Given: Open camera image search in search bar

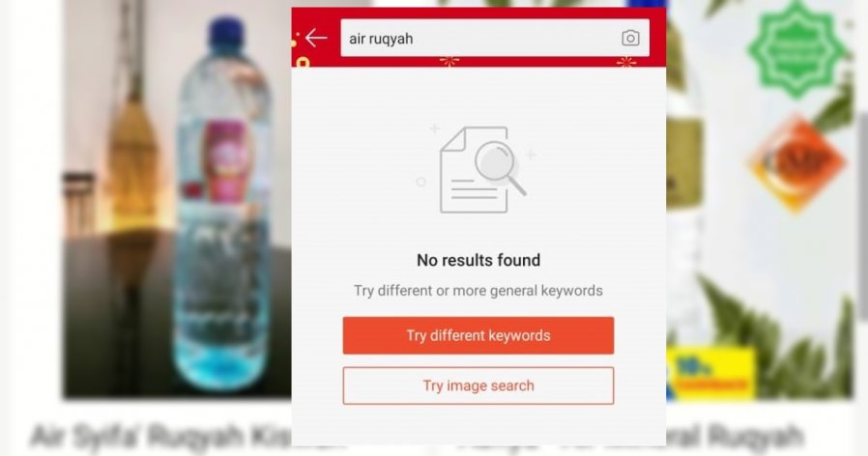Looking at the screenshot, I should tap(630, 38).
